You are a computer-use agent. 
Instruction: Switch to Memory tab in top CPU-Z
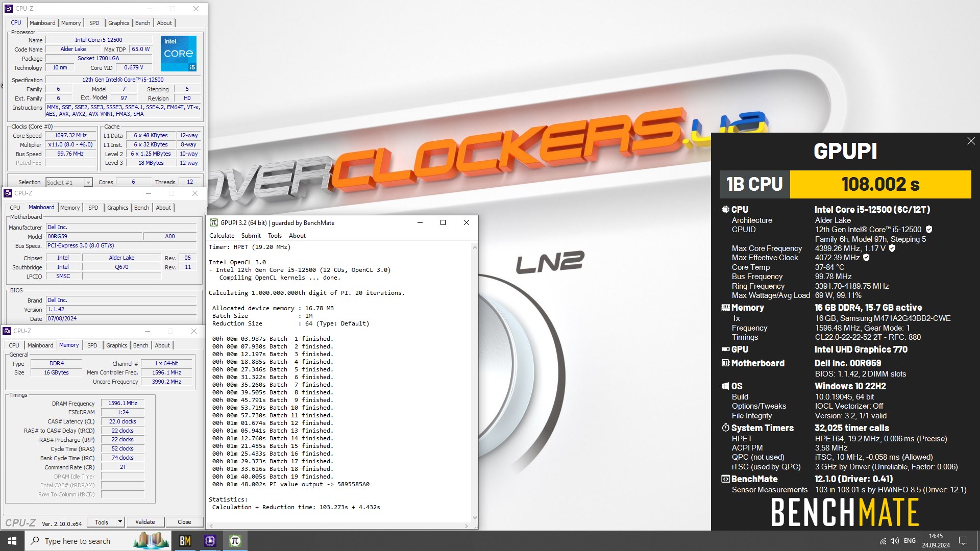click(71, 23)
